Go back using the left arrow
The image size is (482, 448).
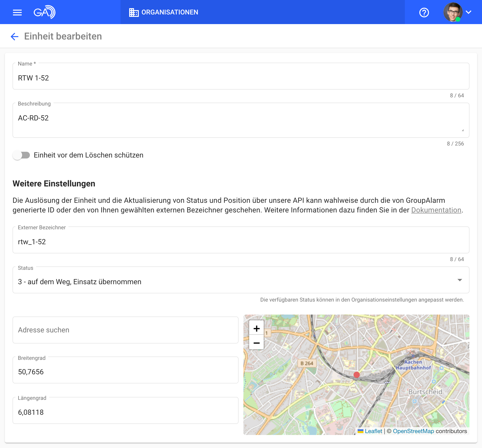coord(14,37)
